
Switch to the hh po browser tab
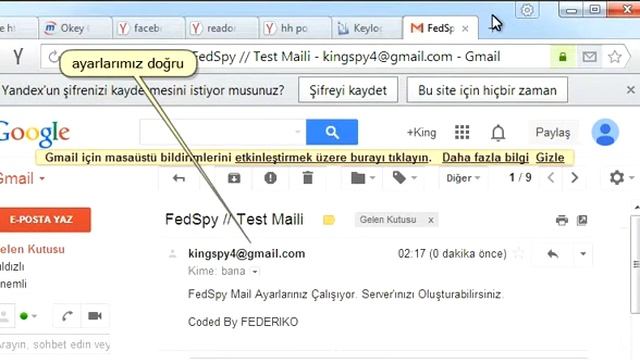[295, 28]
